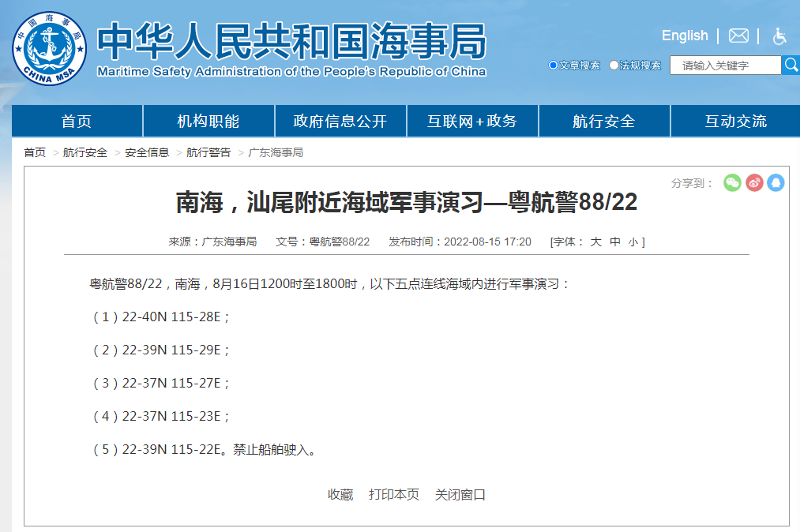Click the accessibility wheelchair icon

(779, 36)
